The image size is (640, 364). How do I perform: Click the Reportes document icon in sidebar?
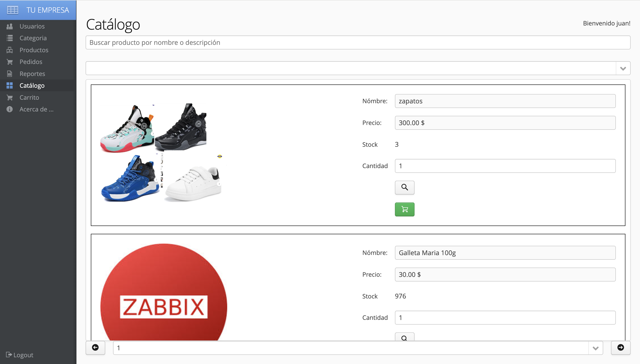pos(10,74)
